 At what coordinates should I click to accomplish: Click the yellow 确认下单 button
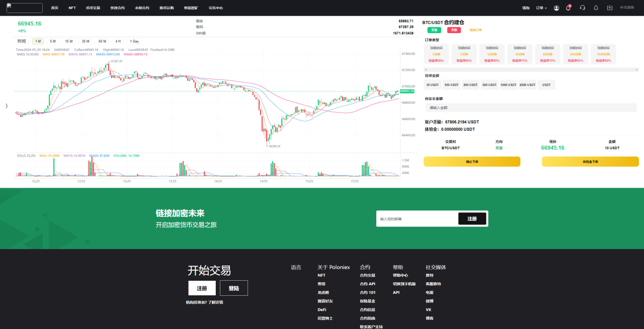coord(472,161)
